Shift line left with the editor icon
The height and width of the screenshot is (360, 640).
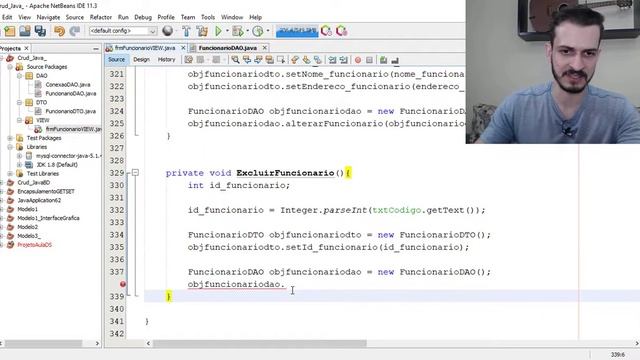pos(332,60)
